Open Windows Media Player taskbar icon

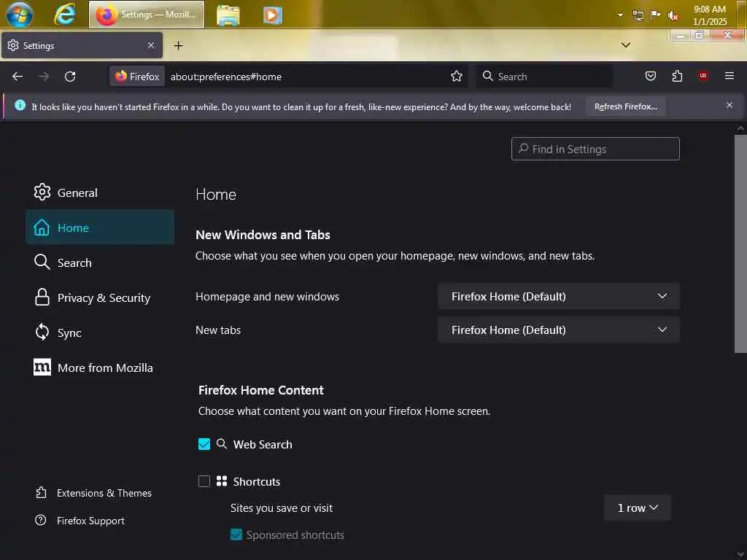click(x=273, y=15)
